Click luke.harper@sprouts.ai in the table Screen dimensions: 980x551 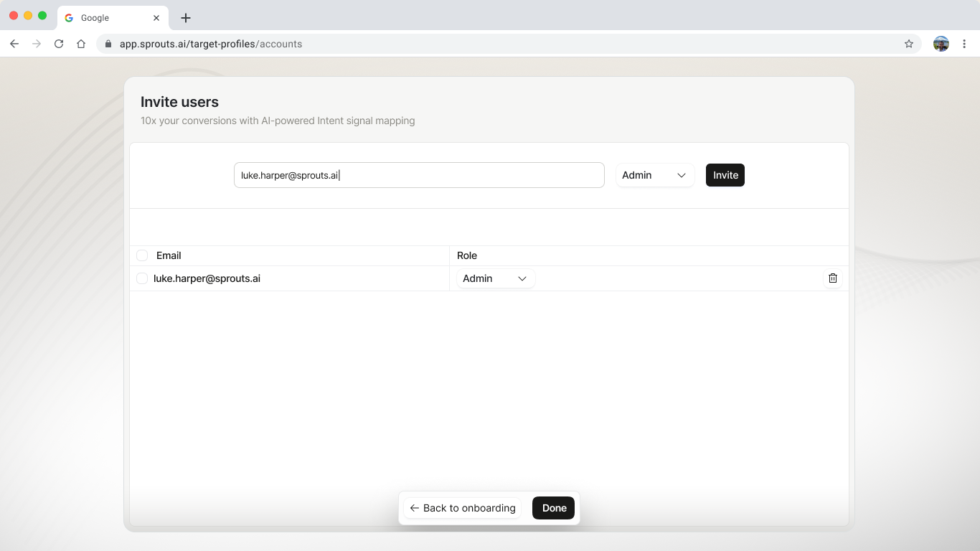click(x=207, y=278)
